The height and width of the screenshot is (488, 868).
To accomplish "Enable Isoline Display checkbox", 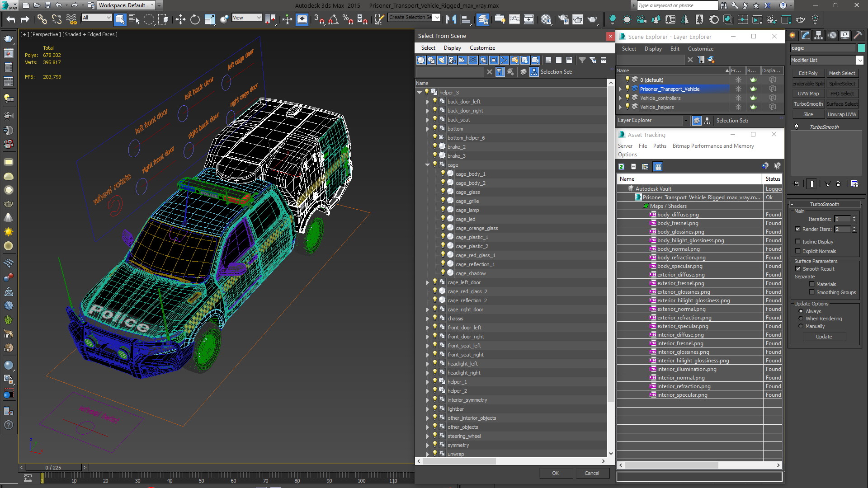I will point(797,242).
